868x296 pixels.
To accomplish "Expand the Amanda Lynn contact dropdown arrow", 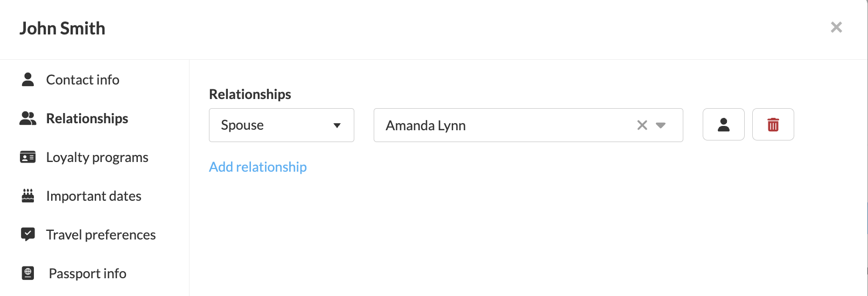I will click(661, 125).
